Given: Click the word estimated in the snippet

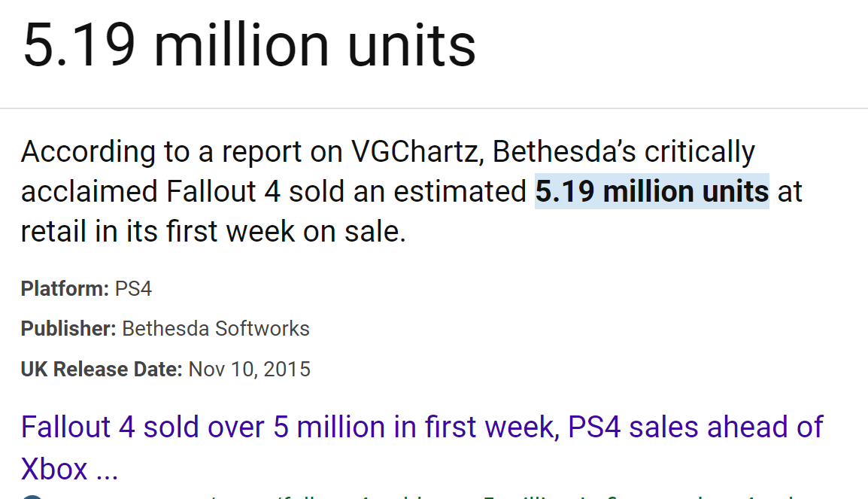Looking at the screenshot, I should [460, 192].
